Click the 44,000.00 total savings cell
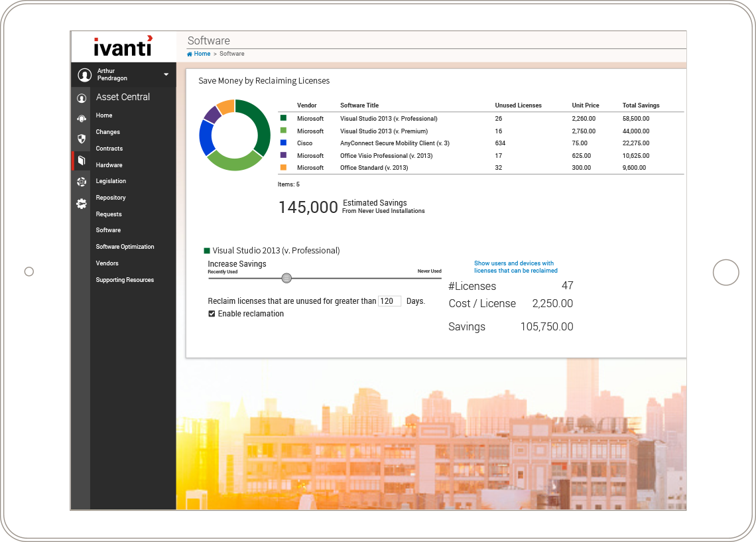This screenshot has width=756, height=542. (x=635, y=131)
